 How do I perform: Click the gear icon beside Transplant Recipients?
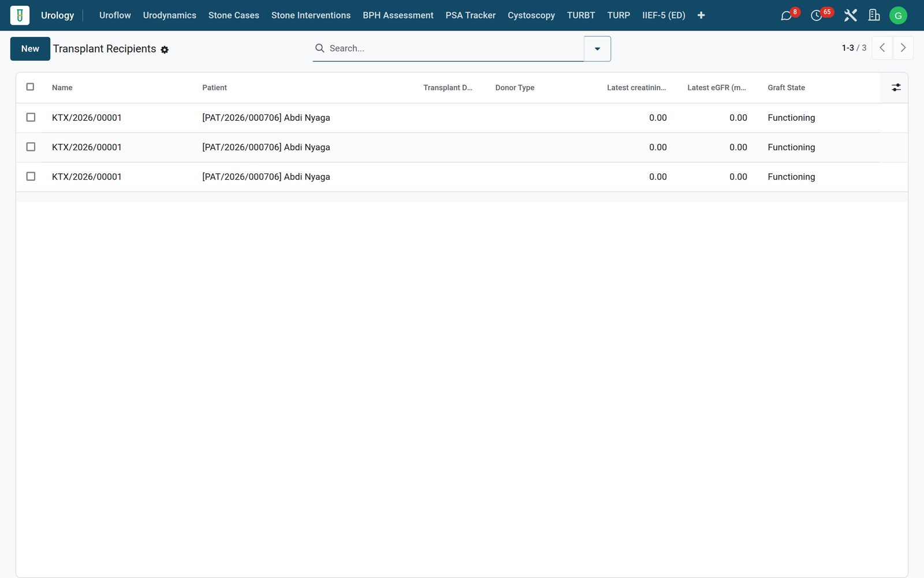pos(165,50)
